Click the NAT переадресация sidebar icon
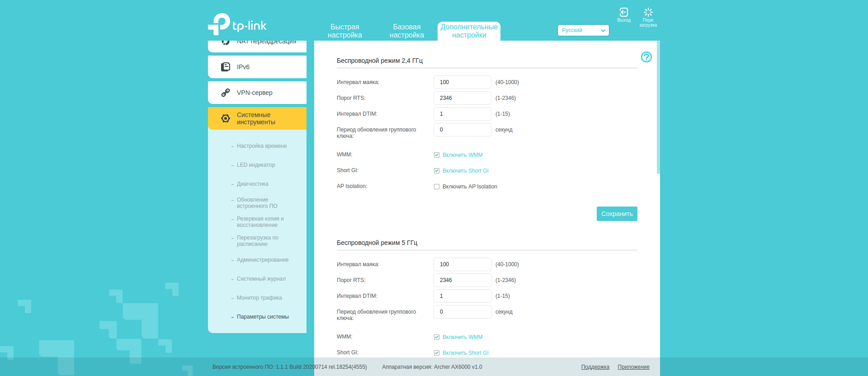The width and height of the screenshot is (868, 376). 225,42
